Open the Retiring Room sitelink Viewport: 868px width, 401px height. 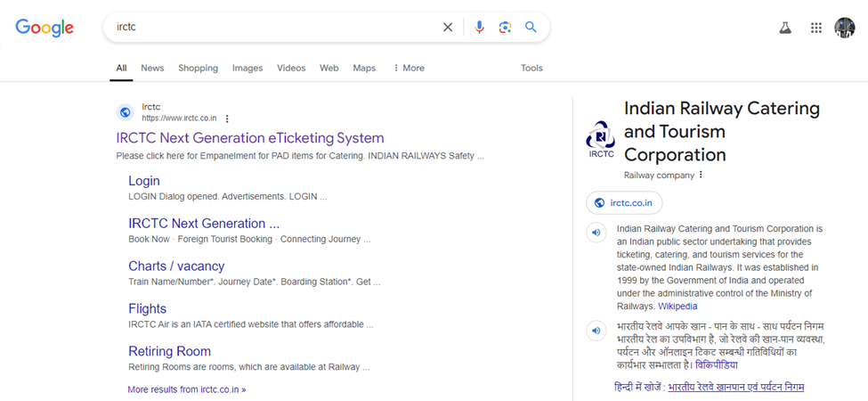point(169,351)
